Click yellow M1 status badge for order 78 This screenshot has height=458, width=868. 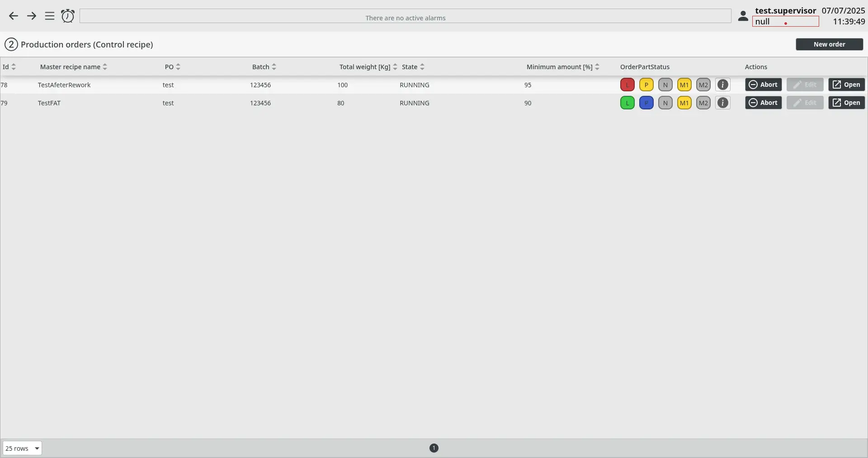[684, 85]
